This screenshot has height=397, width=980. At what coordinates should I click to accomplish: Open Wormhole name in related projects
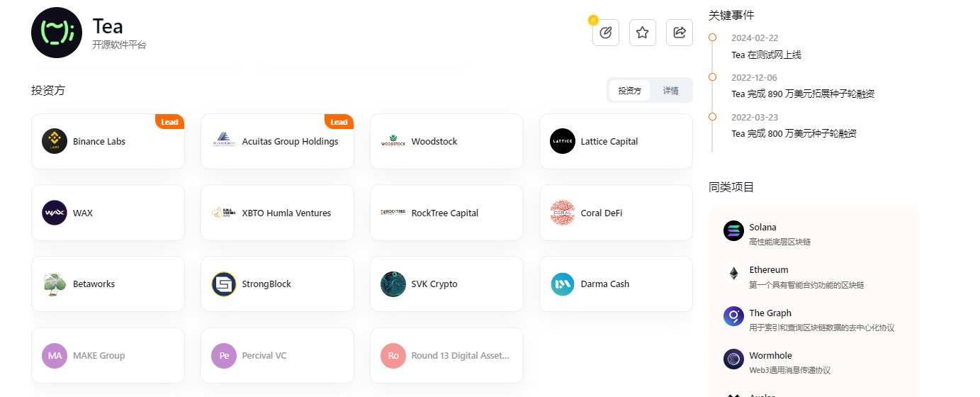(x=770, y=355)
